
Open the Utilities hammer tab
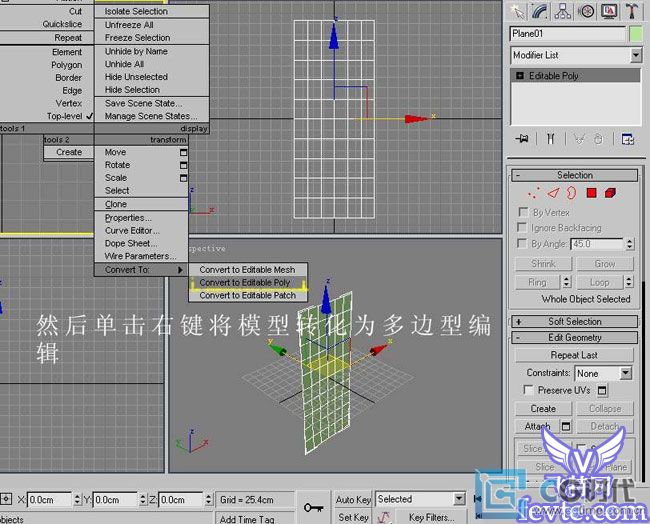(x=632, y=11)
